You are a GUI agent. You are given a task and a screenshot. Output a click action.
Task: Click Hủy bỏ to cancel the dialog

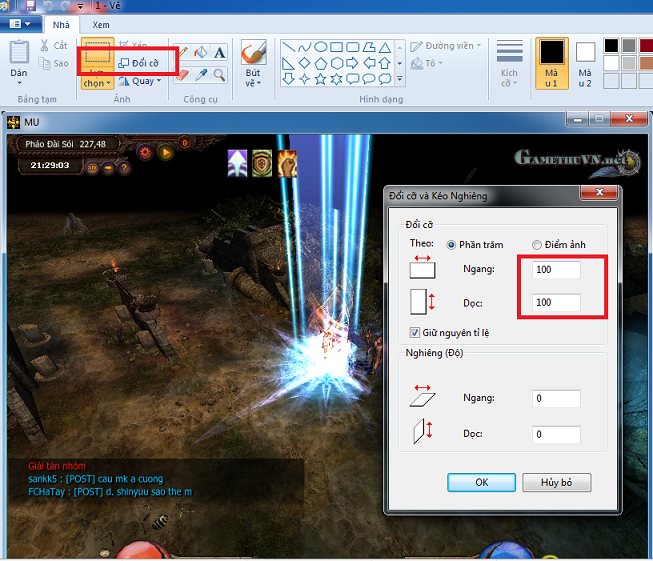coord(556,482)
